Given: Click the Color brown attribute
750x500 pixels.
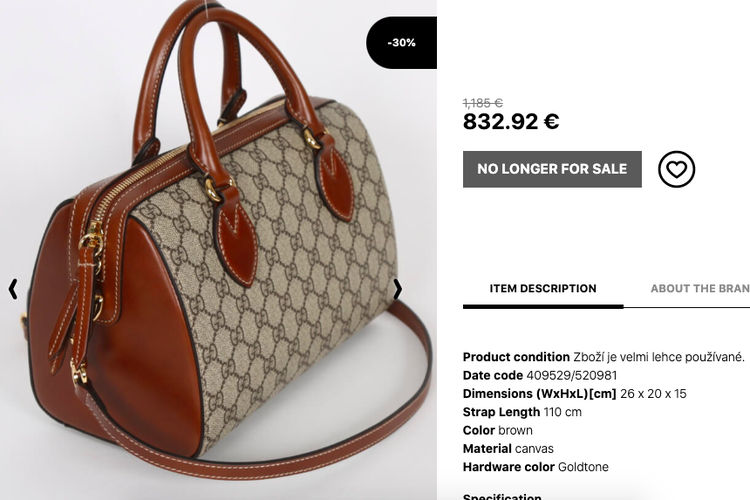Looking at the screenshot, I should (497, 430).
